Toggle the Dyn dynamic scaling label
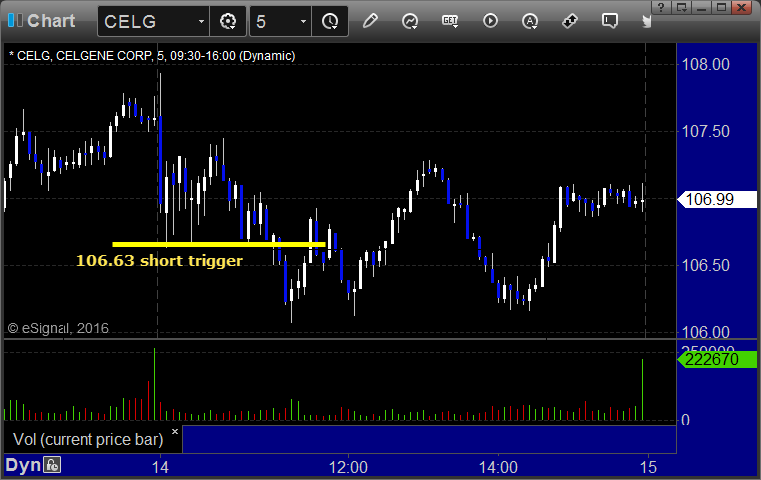Viewport: 761px width, 480px height. click(23, 465)
